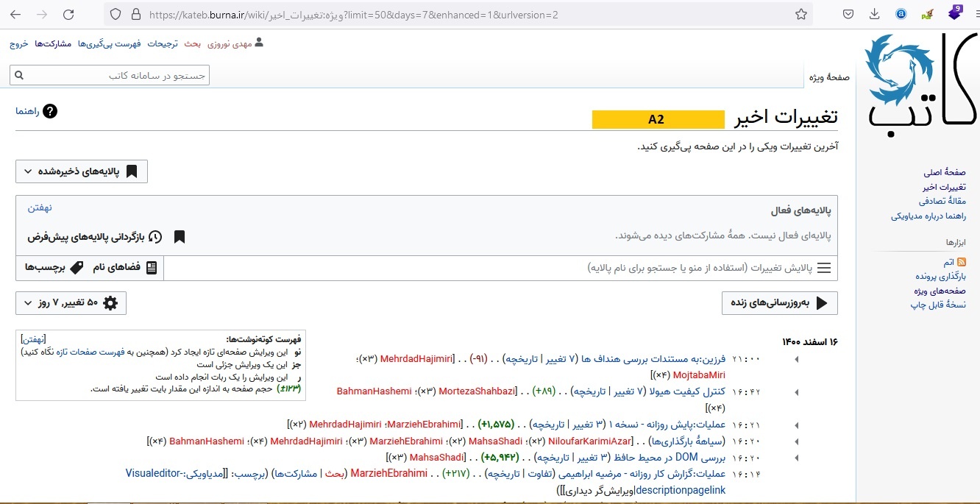
Task: Open the 50 changes, 7 days dropdown
Action: 71,303
